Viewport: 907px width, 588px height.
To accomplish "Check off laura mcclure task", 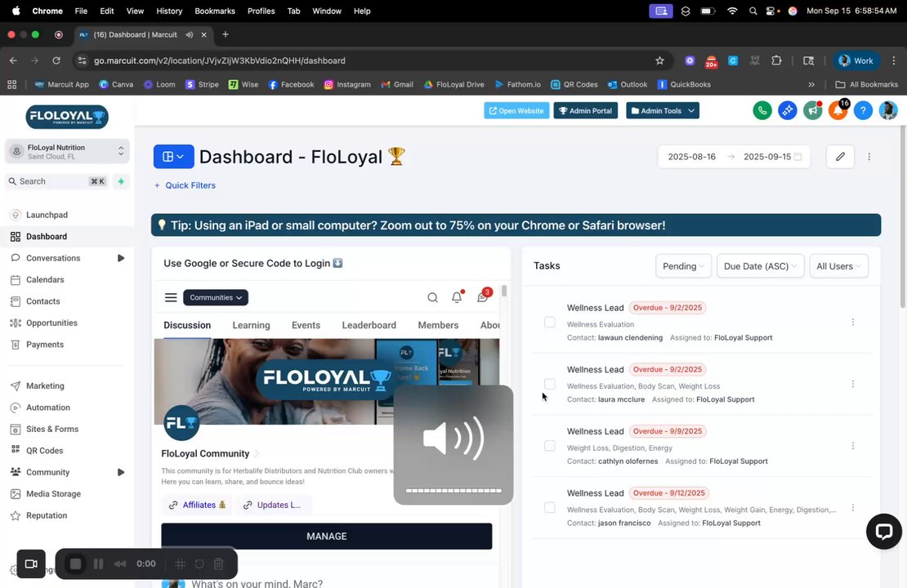I will tap(550, 384).
